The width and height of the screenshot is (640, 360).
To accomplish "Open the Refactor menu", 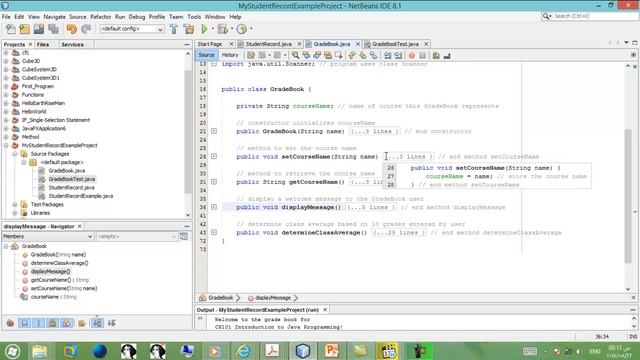I will 100,17.
